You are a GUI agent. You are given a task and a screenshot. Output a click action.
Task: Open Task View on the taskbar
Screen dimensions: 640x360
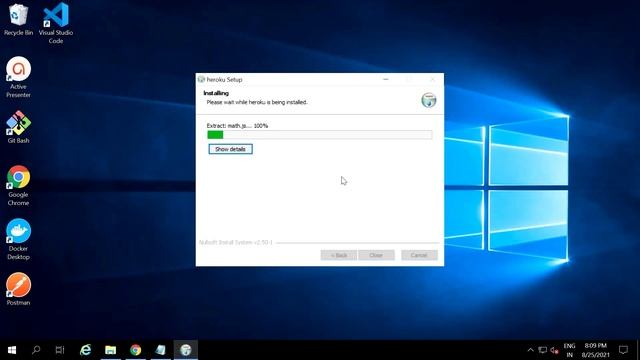tap(60, 350)
